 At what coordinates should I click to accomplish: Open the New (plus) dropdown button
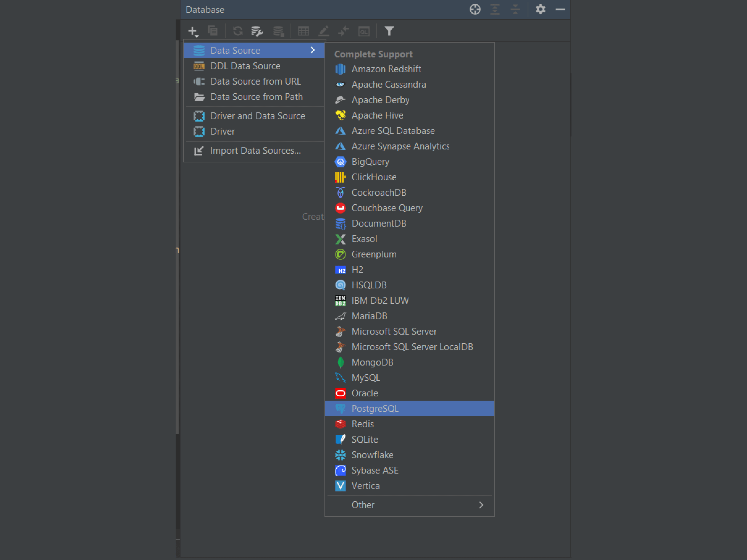pos(193,31)
